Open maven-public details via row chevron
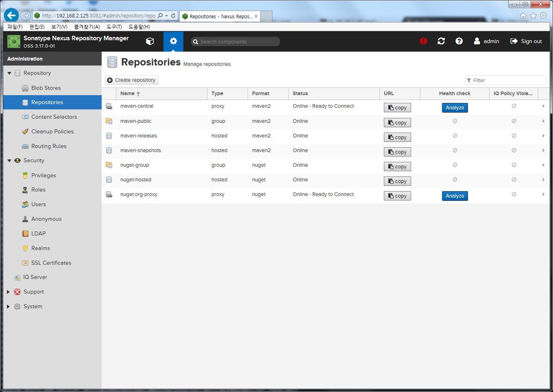Screen dimensions: 553x392 click(543, 121)
